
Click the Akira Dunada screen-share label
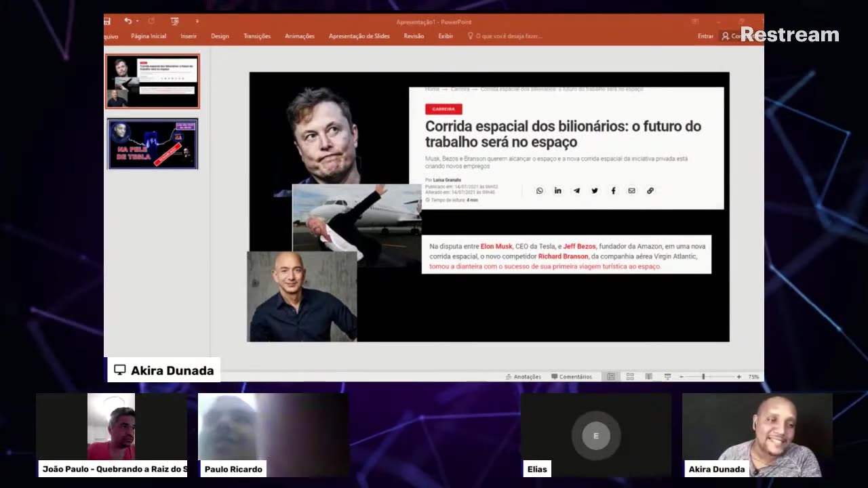pyautogui.click(x=163, y=370)
